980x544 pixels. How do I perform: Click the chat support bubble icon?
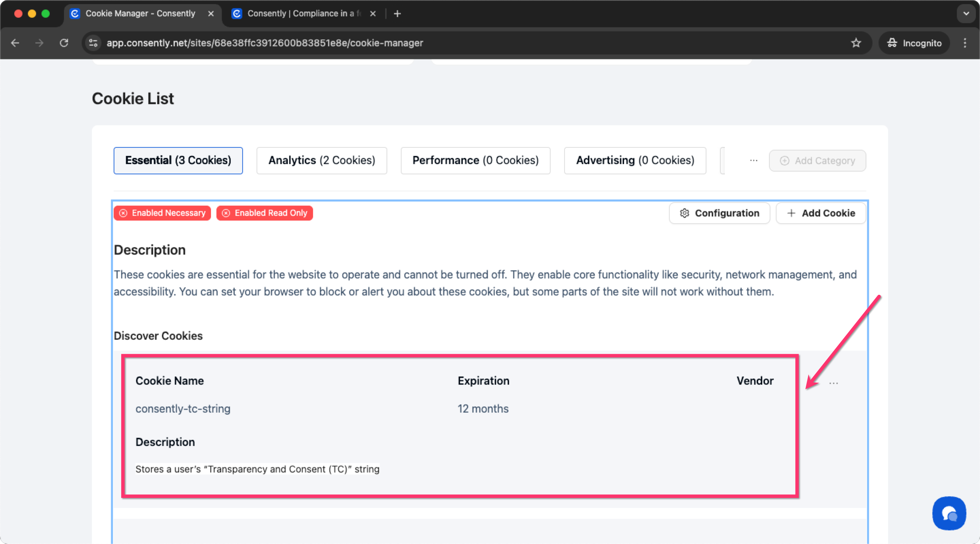[948, 513]
